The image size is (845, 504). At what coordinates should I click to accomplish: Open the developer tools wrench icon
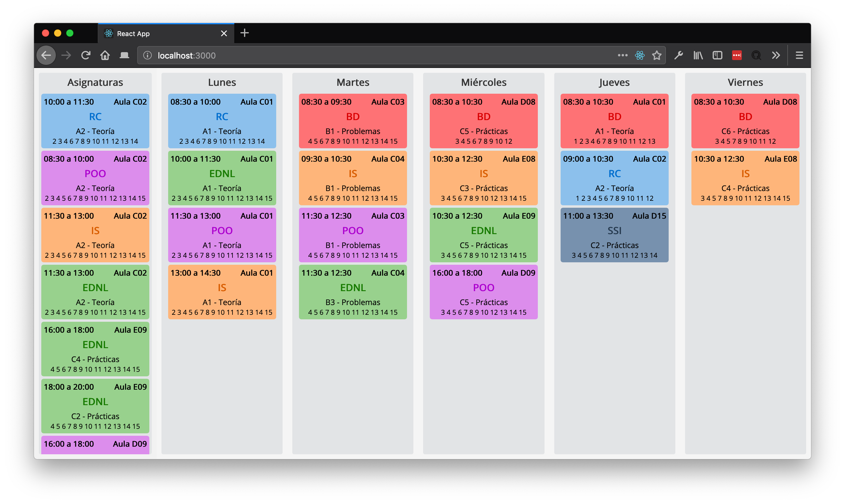[678, 55]
